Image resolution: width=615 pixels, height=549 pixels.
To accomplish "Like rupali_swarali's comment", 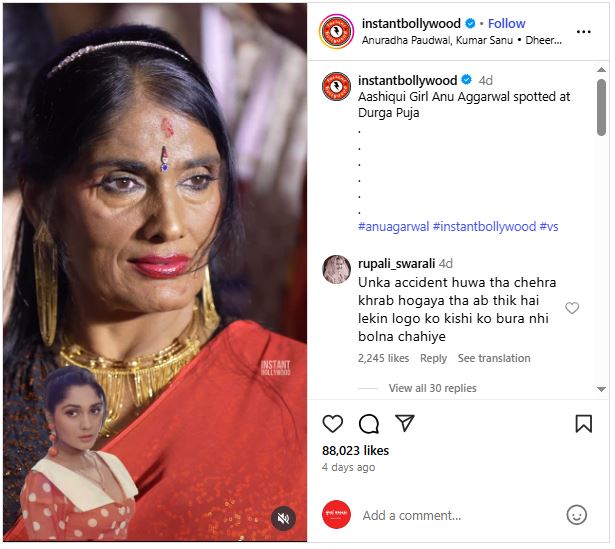I will [x=572, y=308].
